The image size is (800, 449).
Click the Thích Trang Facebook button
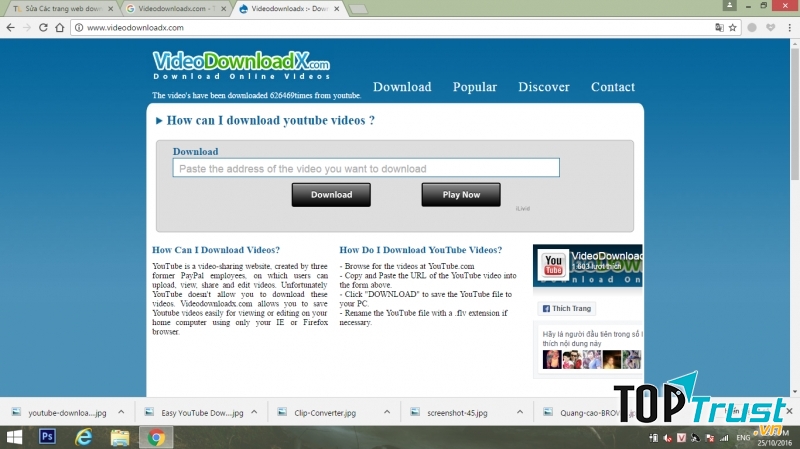566,309
